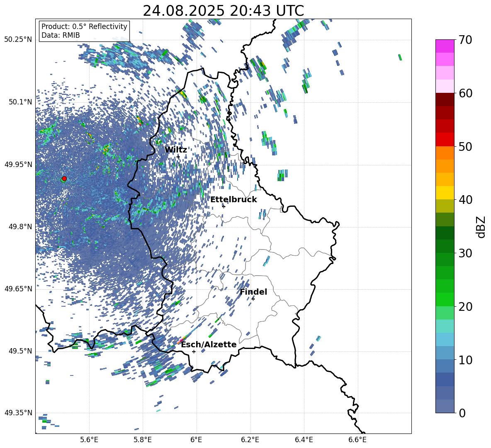The height and width of the screenshot is (448, 491).
Task: Click the Ettelbruck city label
Action: [x=233, y=200]
